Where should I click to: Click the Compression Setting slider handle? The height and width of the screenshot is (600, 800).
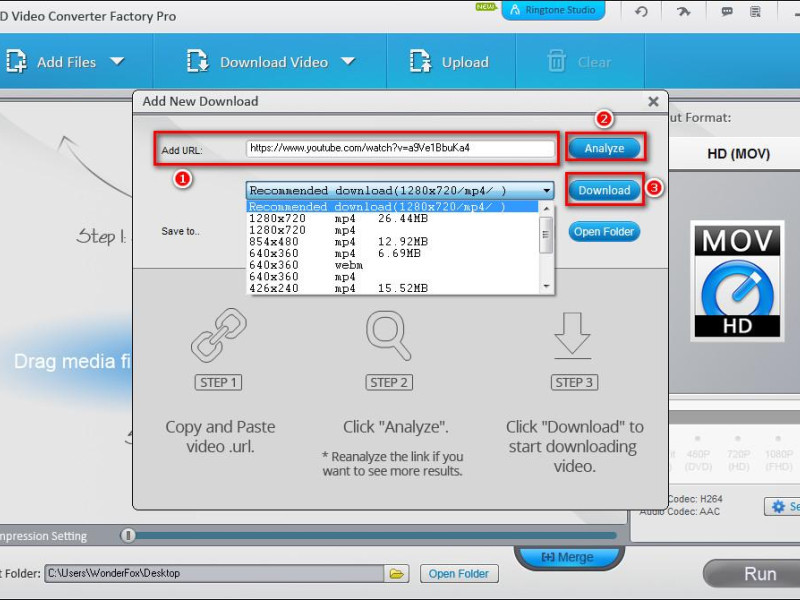[x=128, y=535]
